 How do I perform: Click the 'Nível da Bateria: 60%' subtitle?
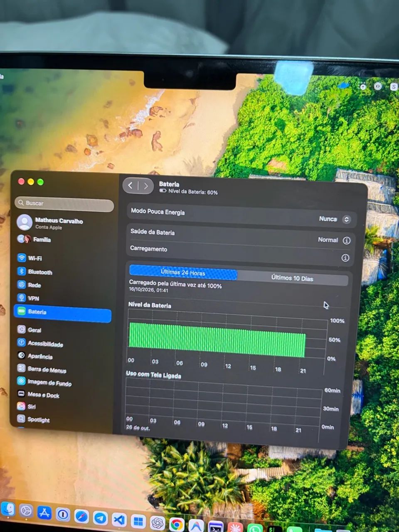pos(193,192)
